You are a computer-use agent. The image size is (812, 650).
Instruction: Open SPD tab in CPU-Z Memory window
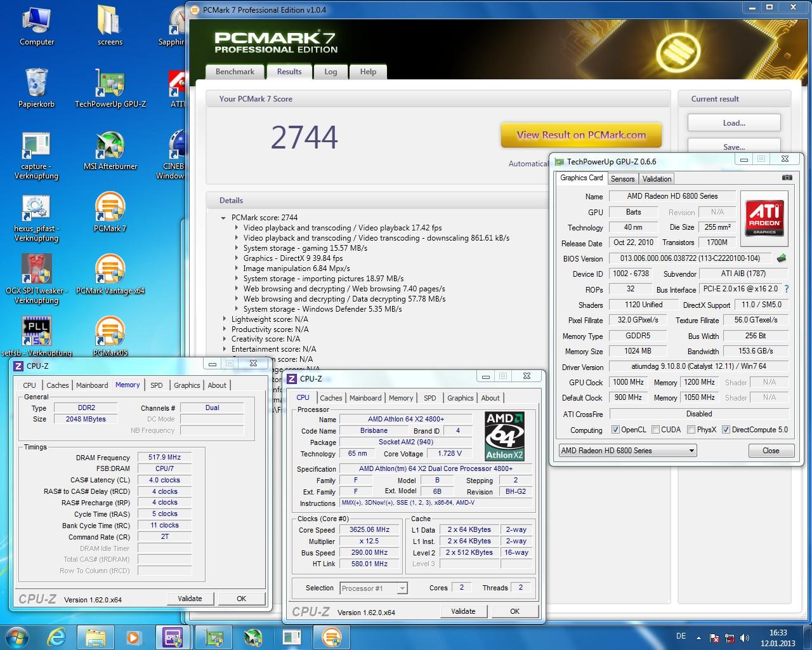(157, 385)
